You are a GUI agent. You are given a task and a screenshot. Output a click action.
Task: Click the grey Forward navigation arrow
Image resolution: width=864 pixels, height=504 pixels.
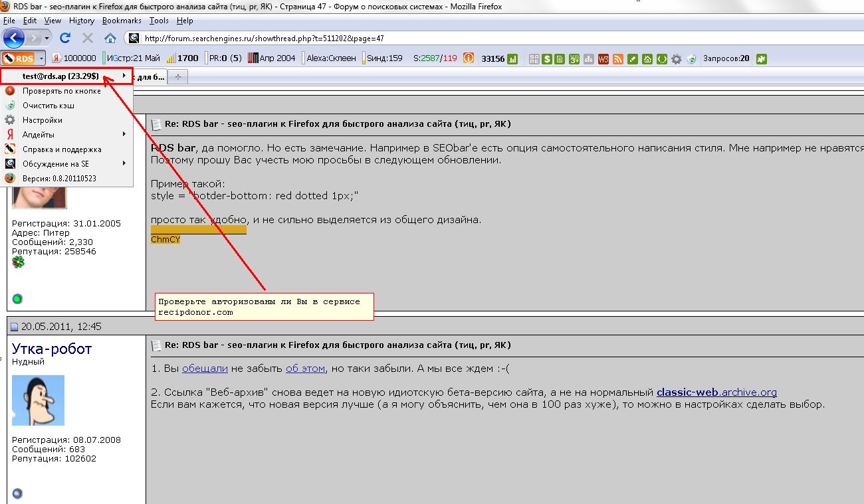click(35, 38)
